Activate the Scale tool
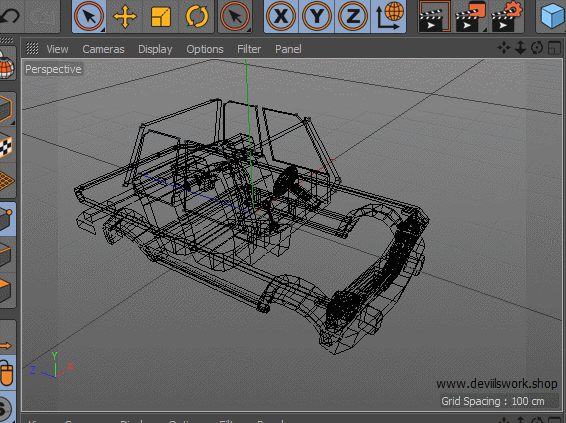Image resolution: width=566 pixels, height=423 pixels. [161, 16]
